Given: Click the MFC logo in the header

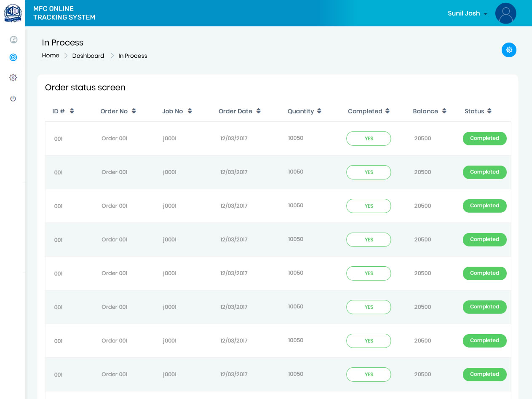Looking at the screenshot, I should [x=13, y=13].
